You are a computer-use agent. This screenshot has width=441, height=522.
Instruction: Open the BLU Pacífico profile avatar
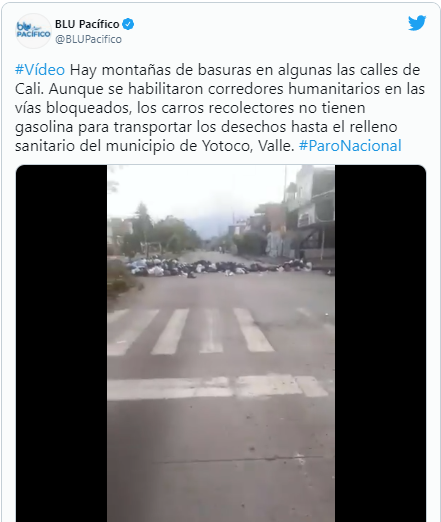(x=33, y=31)
